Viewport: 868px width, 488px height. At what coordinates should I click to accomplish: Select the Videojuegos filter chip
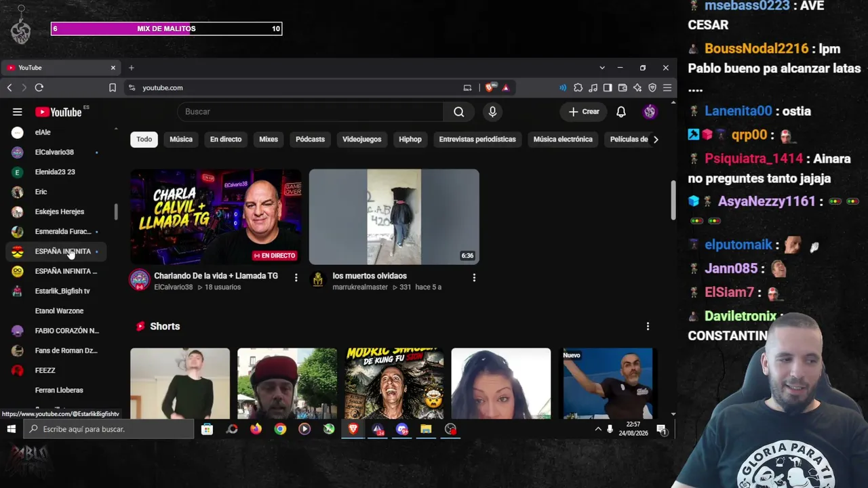[362, 140]
